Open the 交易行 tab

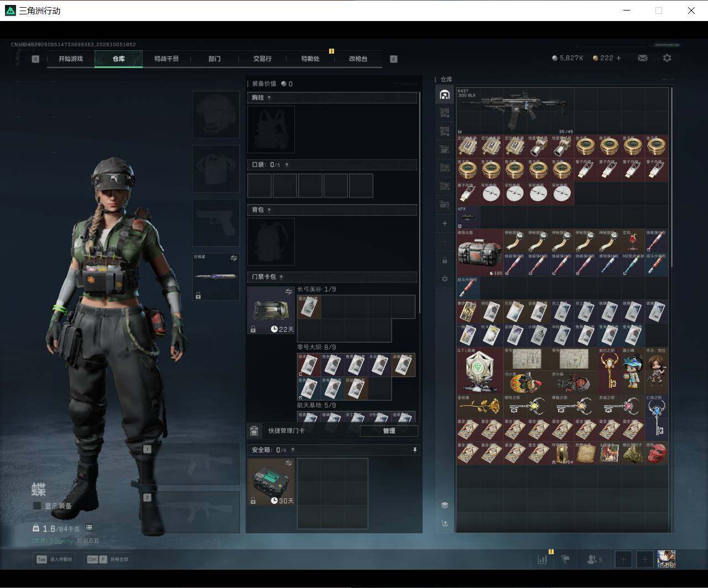tap(262, 59)
